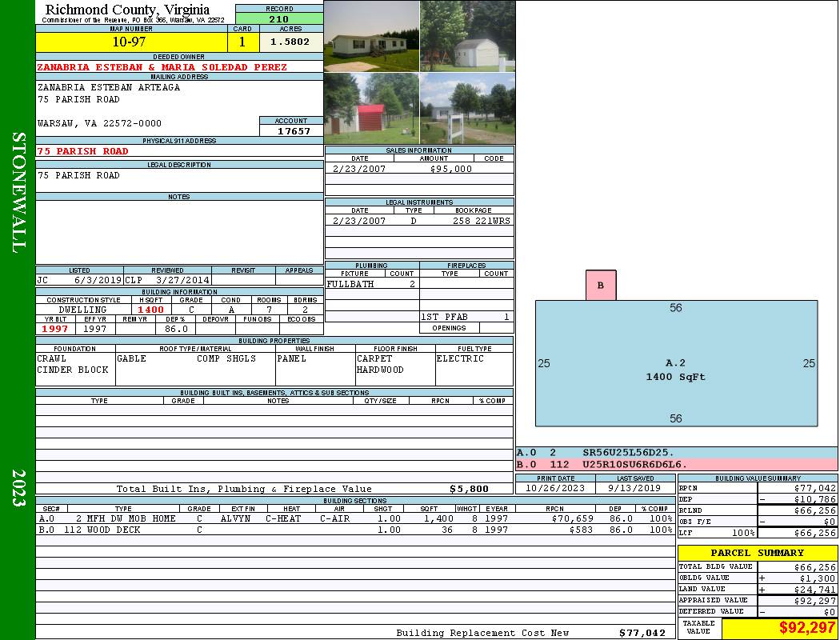The height and width of the screenshot is (640, 840).
Task: Select the physical address 75 Parish Road
Action: [83, 151]
